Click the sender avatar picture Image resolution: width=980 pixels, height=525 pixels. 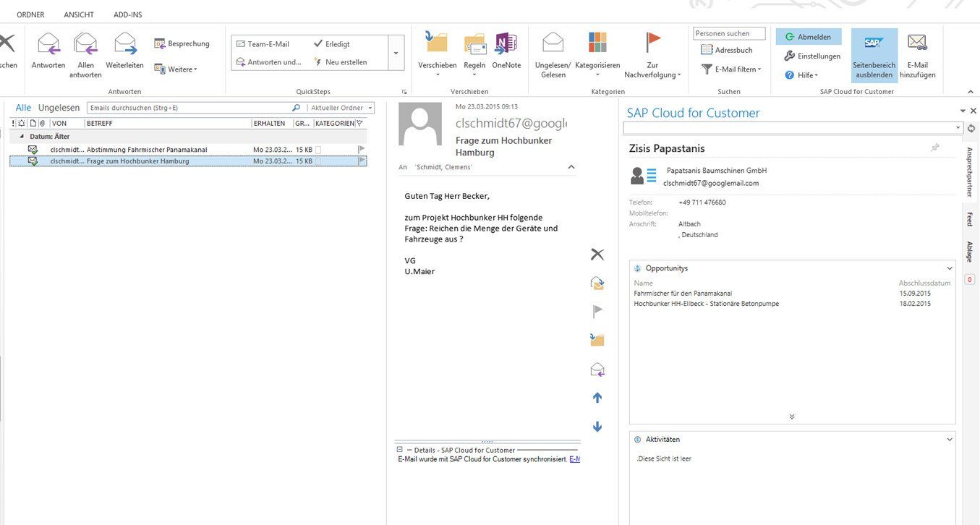(420, 124)
